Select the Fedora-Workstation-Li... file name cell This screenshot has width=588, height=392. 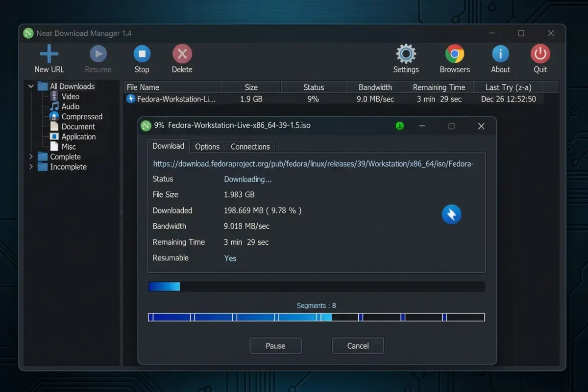point(176,99)
